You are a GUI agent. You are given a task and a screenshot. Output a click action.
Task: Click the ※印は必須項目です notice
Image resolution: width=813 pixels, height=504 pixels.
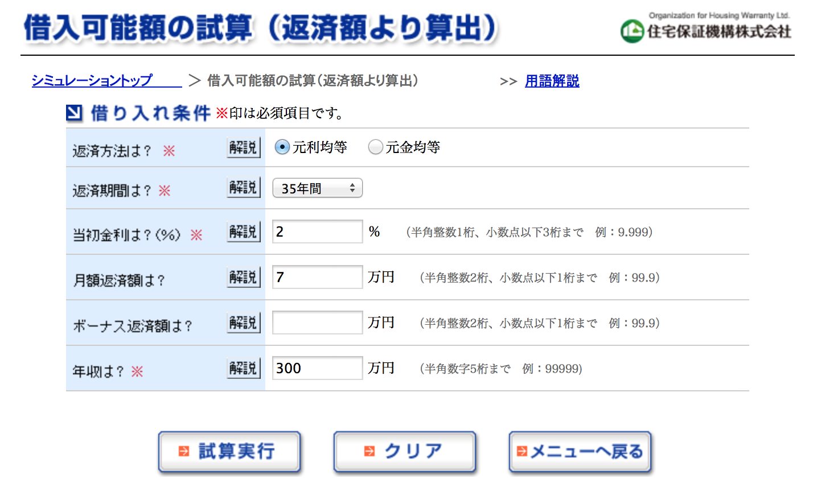[x=280, y=113]
